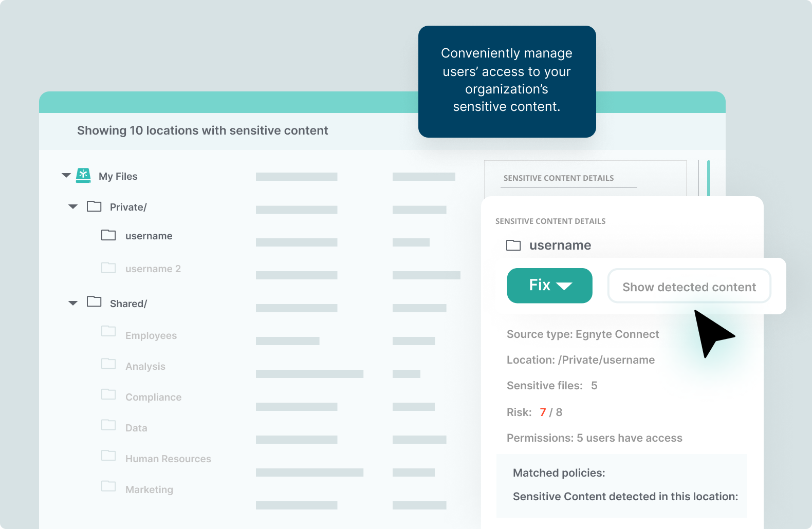Click the Marketing folder icon
812x529 pixels.
(108, 486)
